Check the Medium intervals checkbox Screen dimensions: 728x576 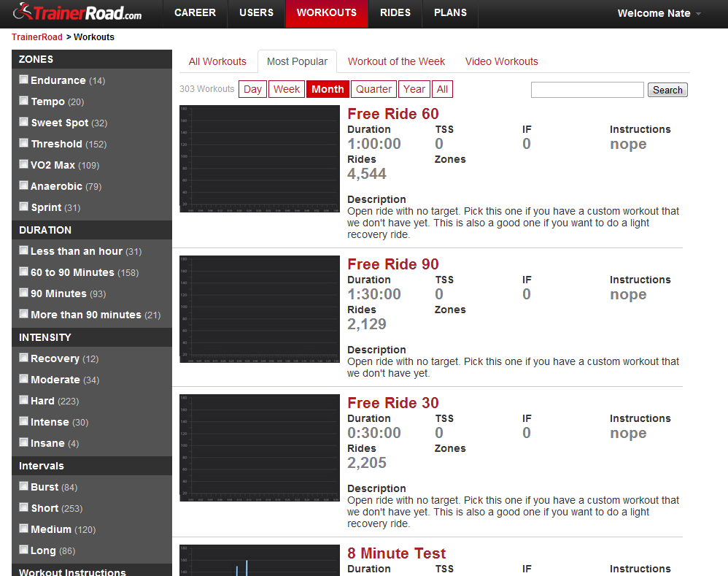click(23, 528)
